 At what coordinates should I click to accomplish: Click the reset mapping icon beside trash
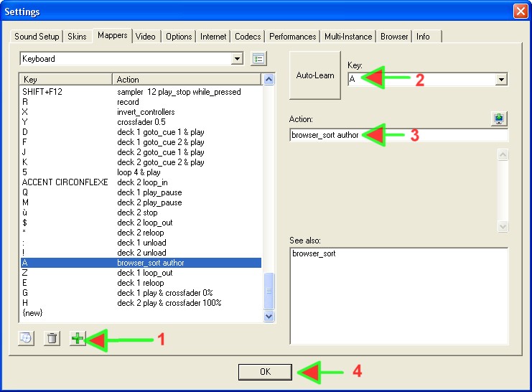pos(27,339)
